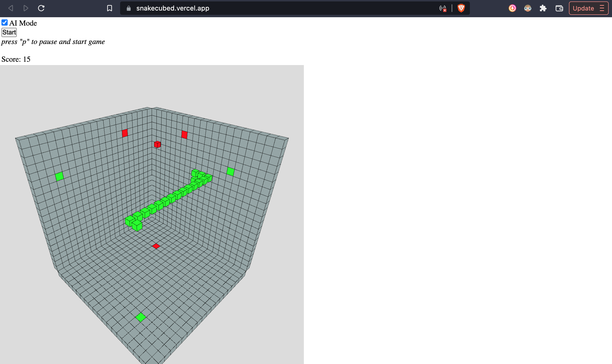Click the browser forward arrow
612x364 pixels.
click(26, 8)
